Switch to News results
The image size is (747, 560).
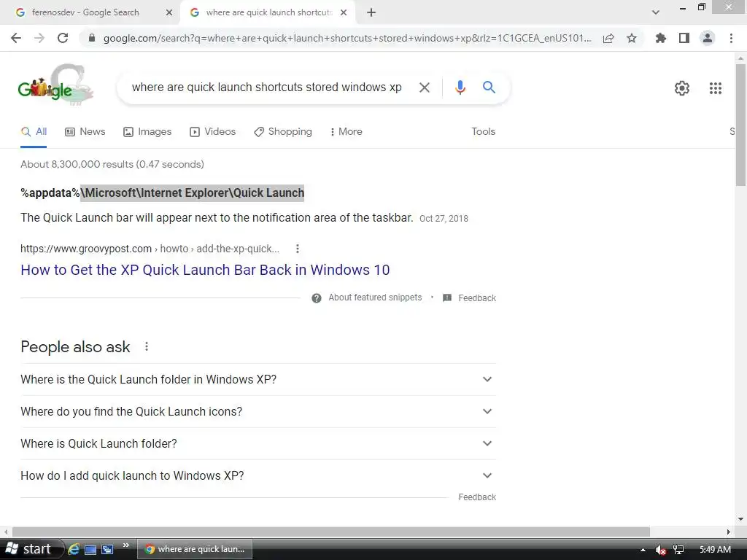[85, 132]
